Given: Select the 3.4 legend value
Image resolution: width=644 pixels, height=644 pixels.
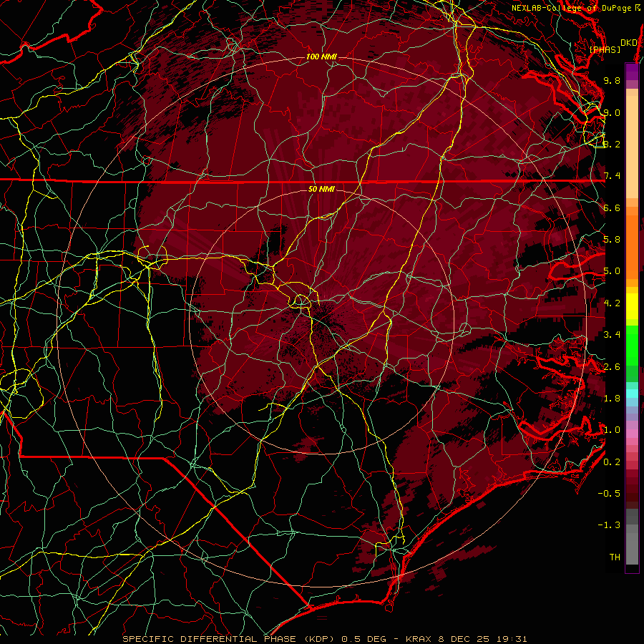Looking at the screenshot, I should tap(612, 335).
